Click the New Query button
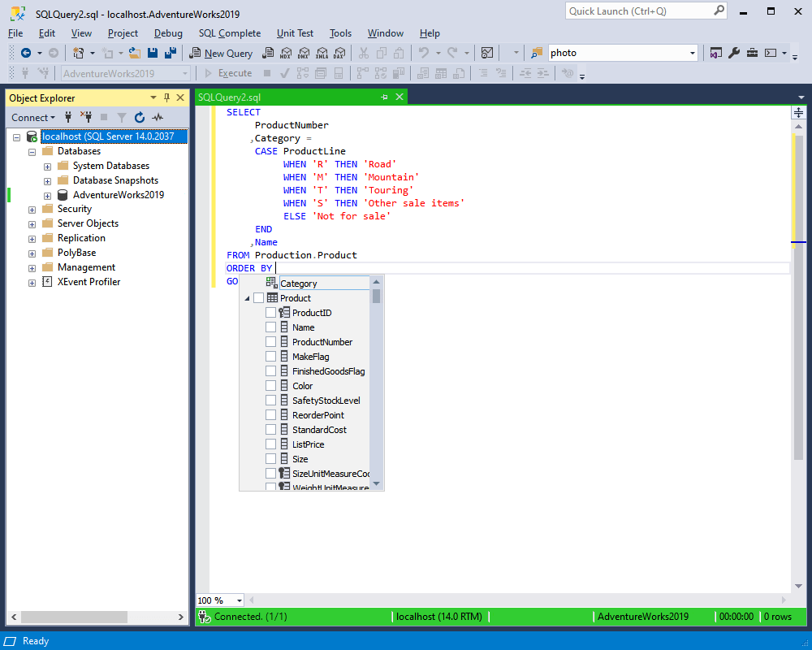The width and height of the screenshot is (812, 650). click(221, 53)
